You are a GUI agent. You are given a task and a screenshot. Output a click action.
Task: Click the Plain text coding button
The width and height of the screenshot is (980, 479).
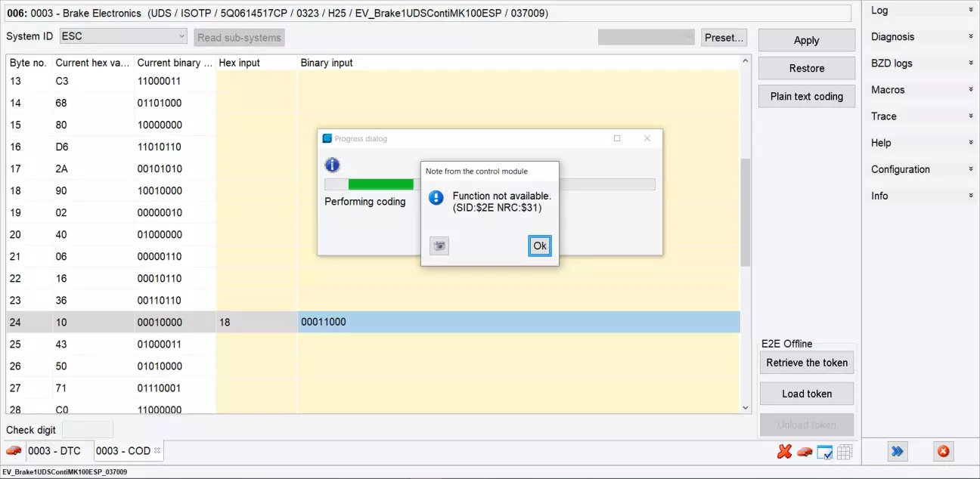(806, 97)
